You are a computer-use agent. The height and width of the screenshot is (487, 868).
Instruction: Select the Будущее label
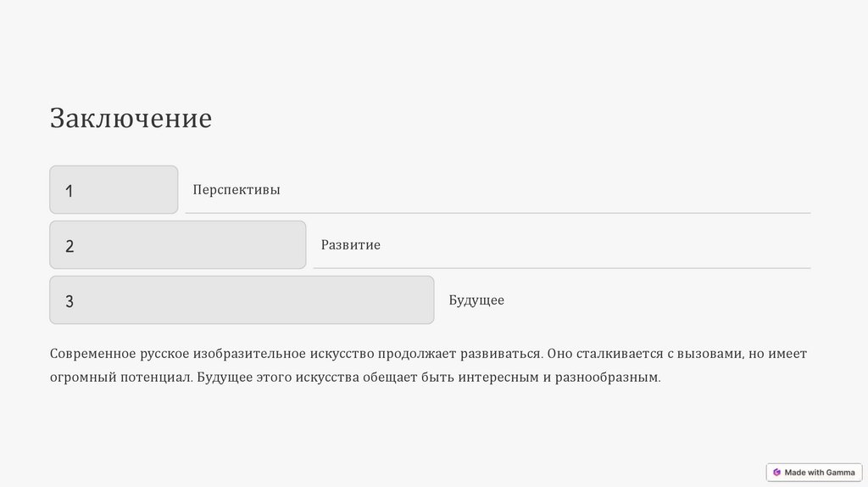(476, 300)
